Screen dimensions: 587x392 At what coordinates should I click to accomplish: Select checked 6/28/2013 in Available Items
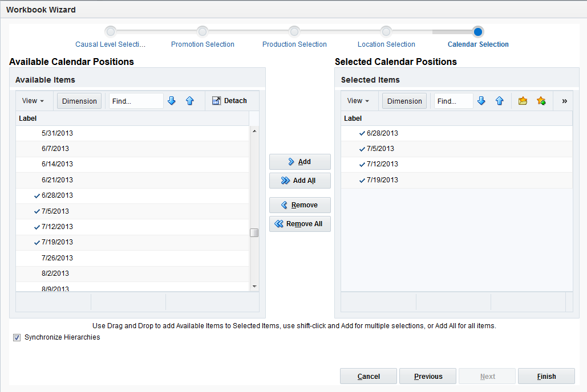pos(132,195)
